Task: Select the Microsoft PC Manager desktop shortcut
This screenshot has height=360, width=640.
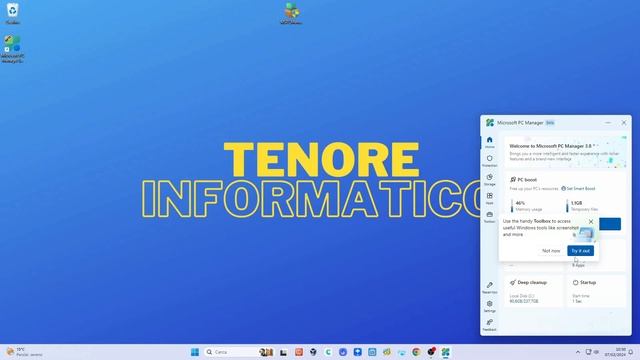Action: pyautogui.click(x=13, y=49)
